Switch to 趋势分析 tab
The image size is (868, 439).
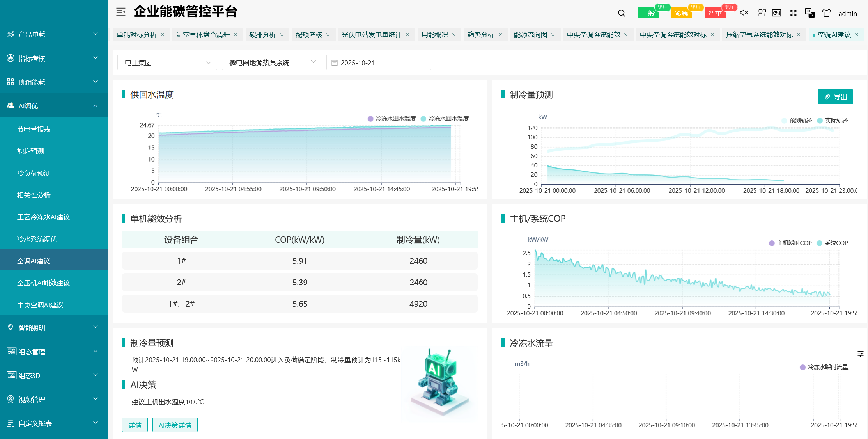[481, 35]
